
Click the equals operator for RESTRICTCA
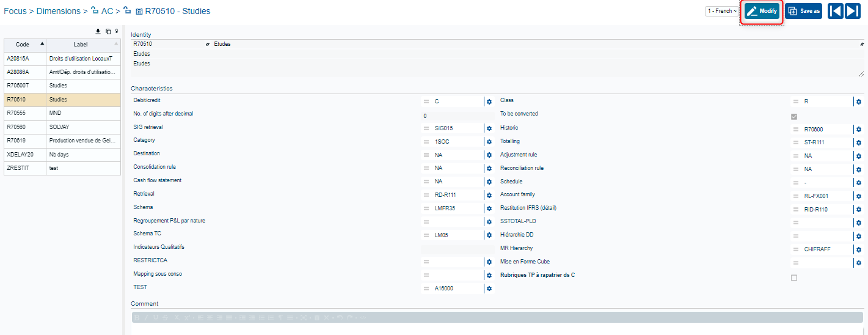click(426, 262)
